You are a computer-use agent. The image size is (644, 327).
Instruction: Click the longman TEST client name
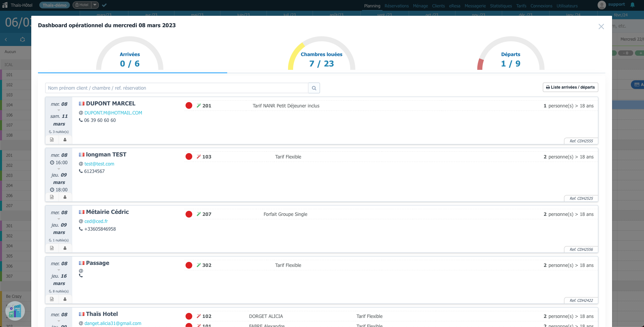click(x=106, y=154)
